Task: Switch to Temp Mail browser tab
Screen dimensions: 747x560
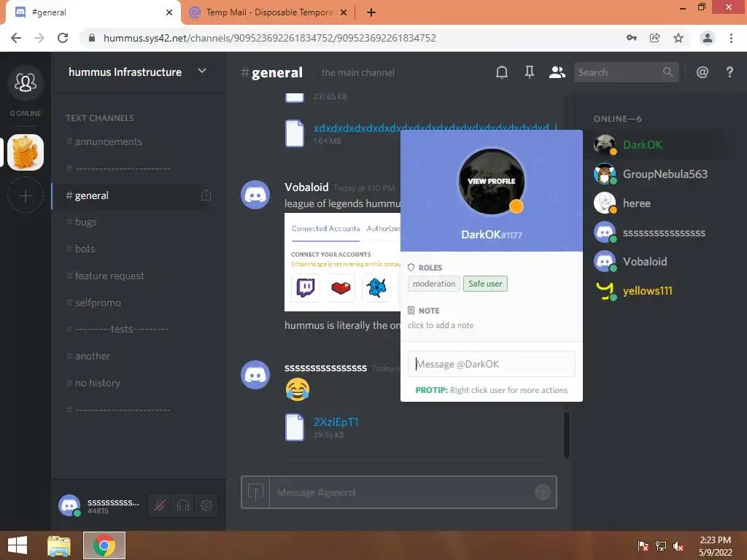Action: coord(268,12)
